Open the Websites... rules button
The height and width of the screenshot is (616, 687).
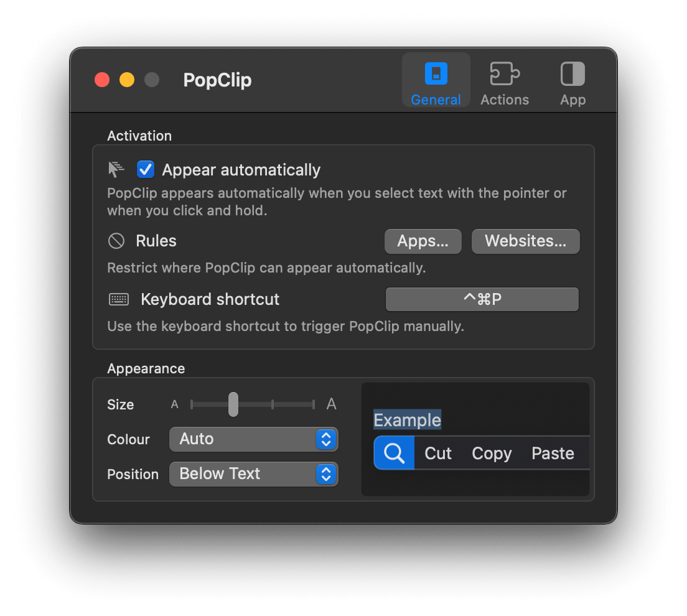[x=525, y=241]
